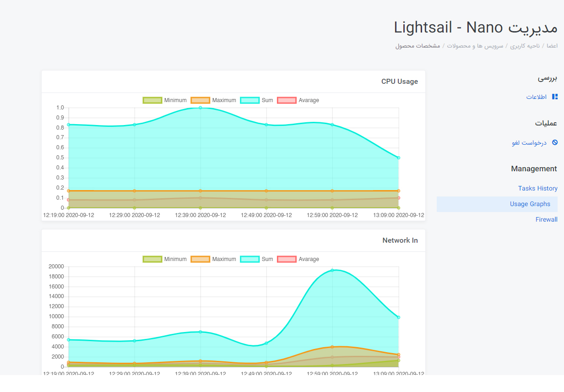564x392 pixels.
Task: Click the CPU Usage Sum point at 13:09:00
Action: click(399, 158)
